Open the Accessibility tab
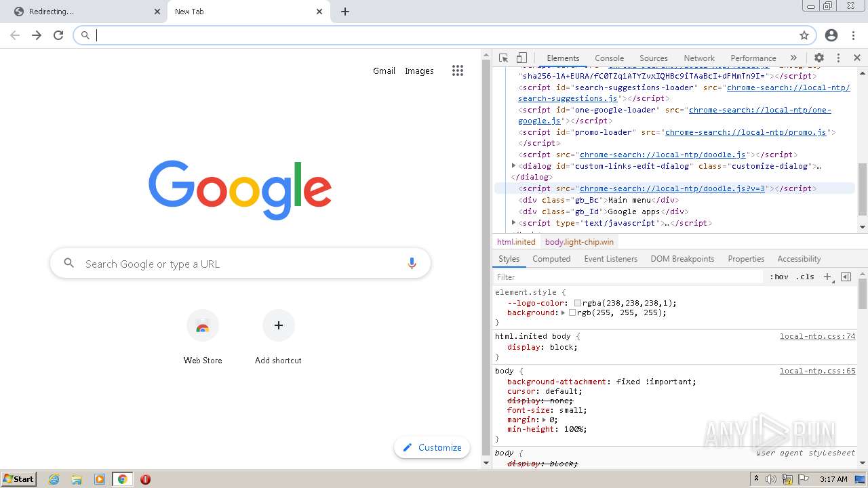 pos(799,259)
